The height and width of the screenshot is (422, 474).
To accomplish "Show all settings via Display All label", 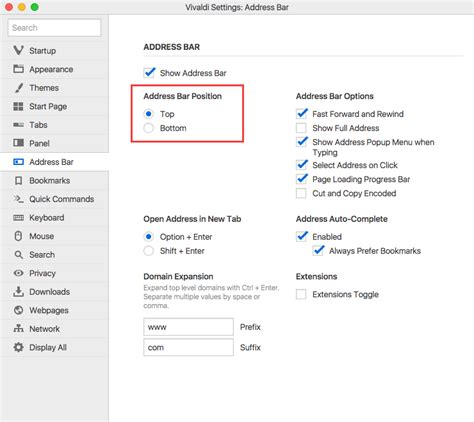I will click(48, 347).
